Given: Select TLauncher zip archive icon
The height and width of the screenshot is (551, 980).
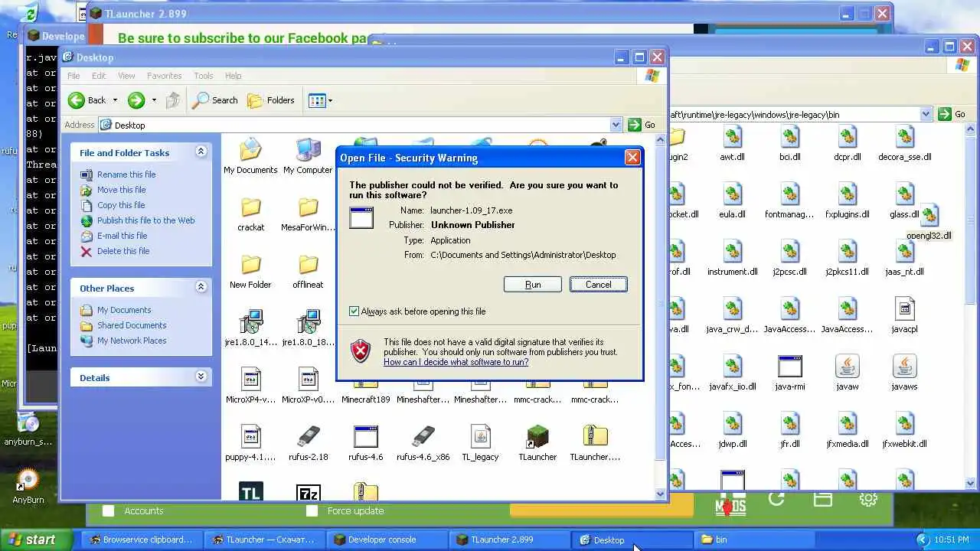Looking at the screenshot, I should coord(595,437).
